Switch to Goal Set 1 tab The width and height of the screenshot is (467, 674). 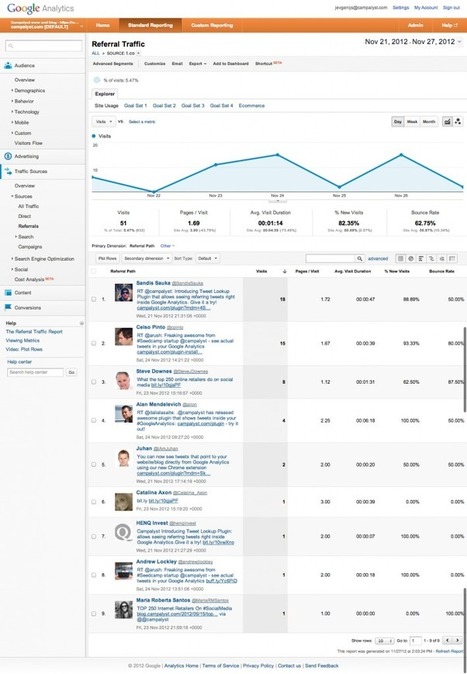pos(135,105)
